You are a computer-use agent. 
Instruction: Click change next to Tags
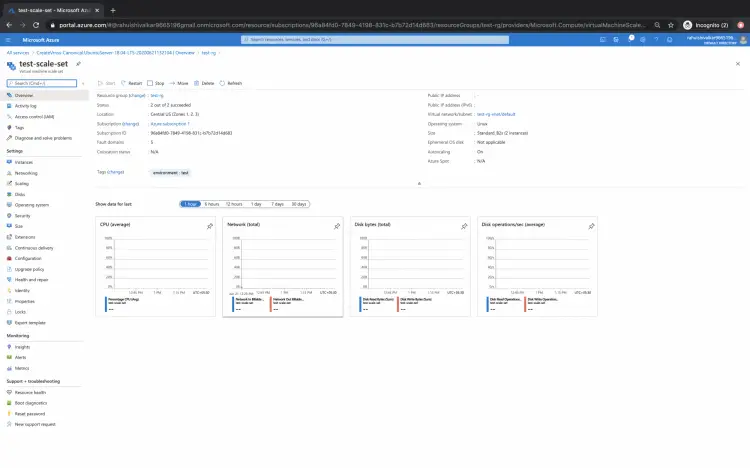115,172
